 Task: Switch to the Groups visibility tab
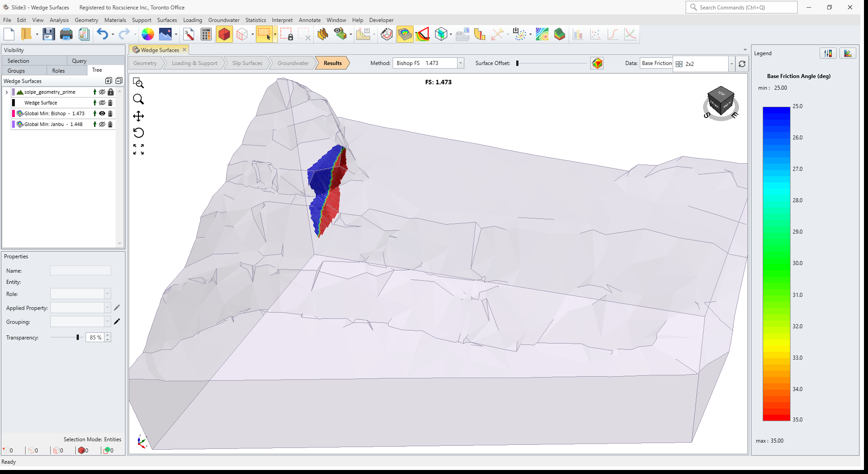tap(16, 70)
